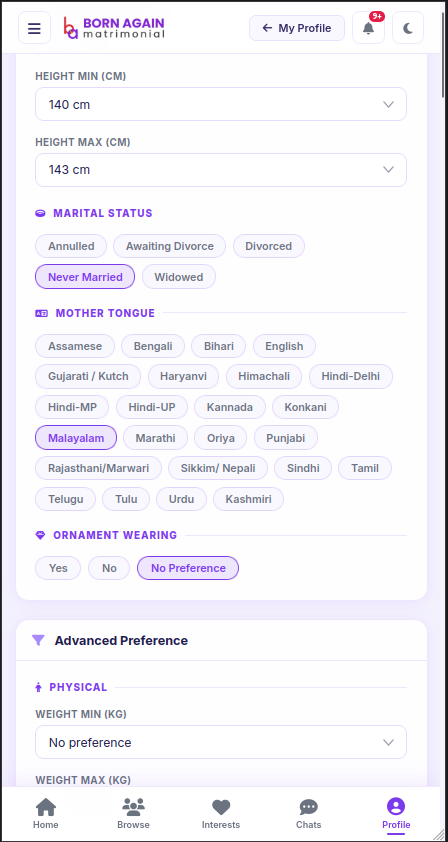448x842 pixels.
Task: Open the Weight Min dropdown
Action: point(221,742)
